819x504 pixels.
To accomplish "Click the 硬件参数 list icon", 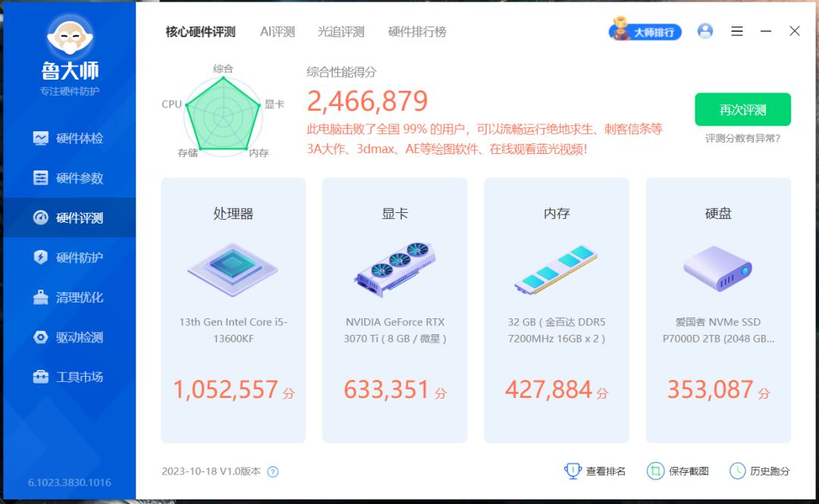I will coord(41,178).
